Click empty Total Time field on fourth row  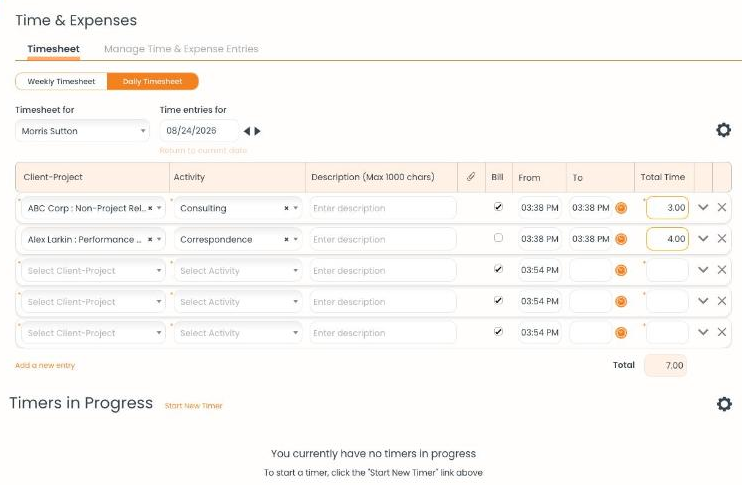(x=667, y=301)
